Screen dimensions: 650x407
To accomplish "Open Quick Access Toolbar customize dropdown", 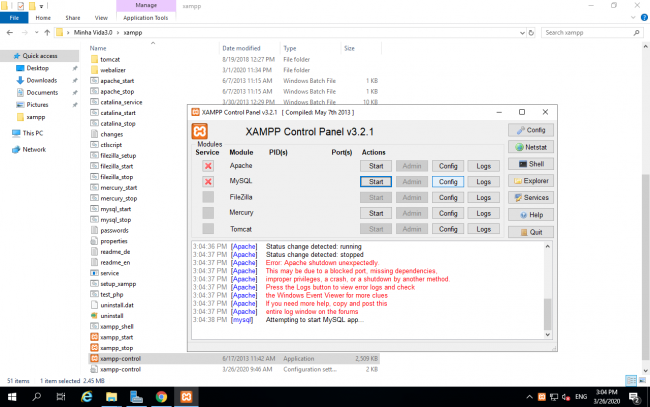I will (41, 6).
